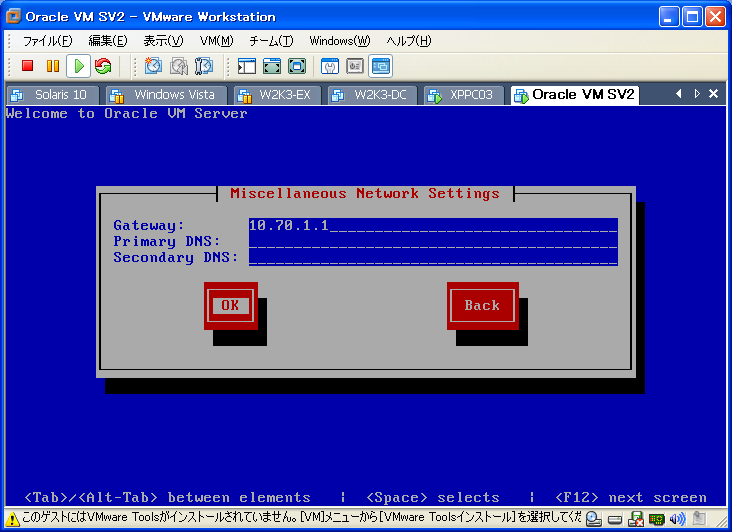Open the チーム(T) menu
The image size is (732, 532).
click(x=271, y=41)
